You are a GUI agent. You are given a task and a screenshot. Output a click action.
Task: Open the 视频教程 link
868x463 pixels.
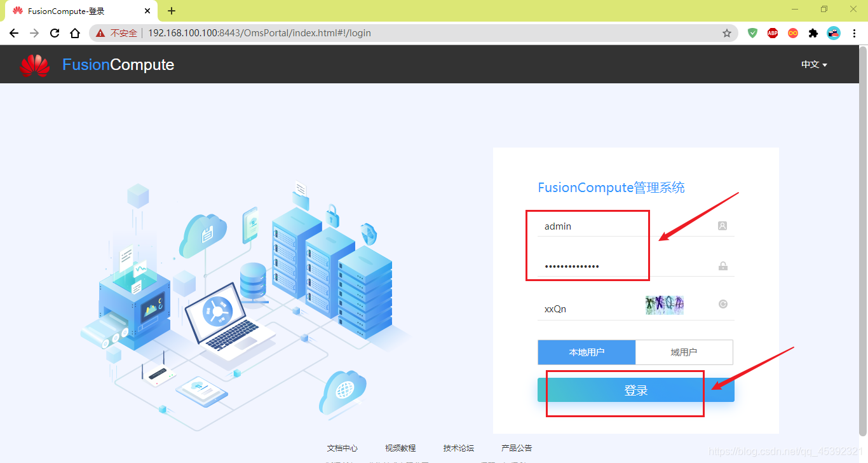[x=400, y=448]
